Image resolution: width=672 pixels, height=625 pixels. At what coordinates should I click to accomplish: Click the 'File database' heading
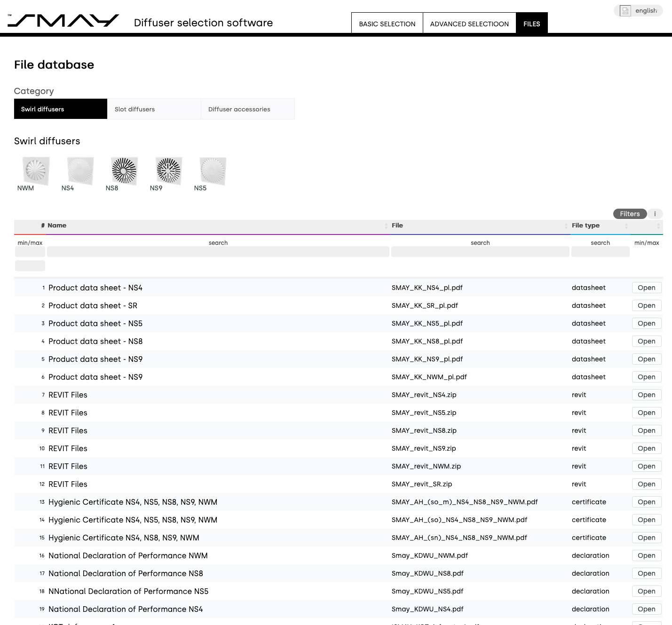coord(54,64)
